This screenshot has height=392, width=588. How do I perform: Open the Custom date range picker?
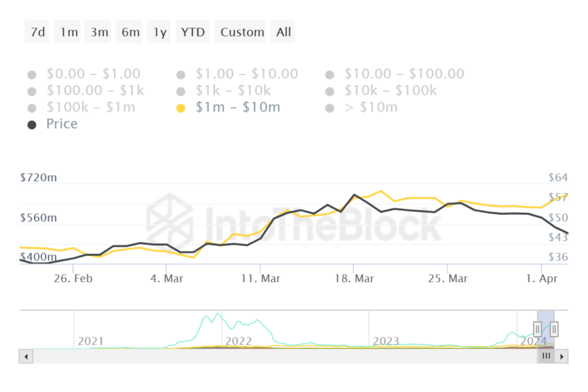click(242, 32)
